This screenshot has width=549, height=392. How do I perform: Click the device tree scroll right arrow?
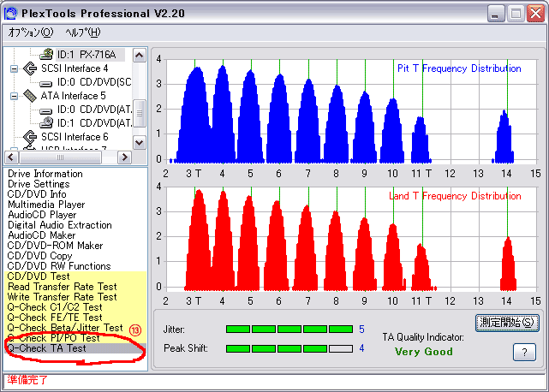[124, 157]
